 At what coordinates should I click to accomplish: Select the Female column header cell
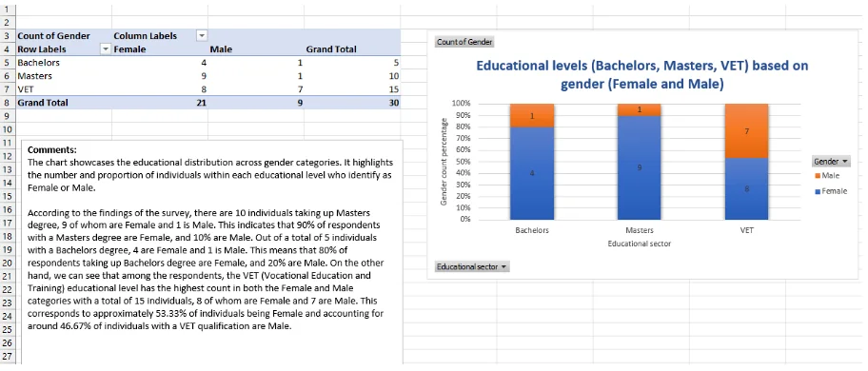(x=160, y=49)
